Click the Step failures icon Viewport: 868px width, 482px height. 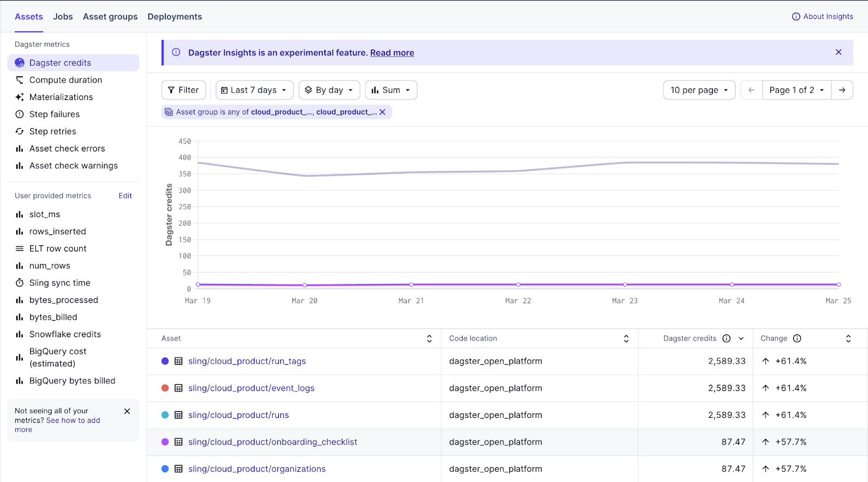pyautogui.click(x=20, y=114)
